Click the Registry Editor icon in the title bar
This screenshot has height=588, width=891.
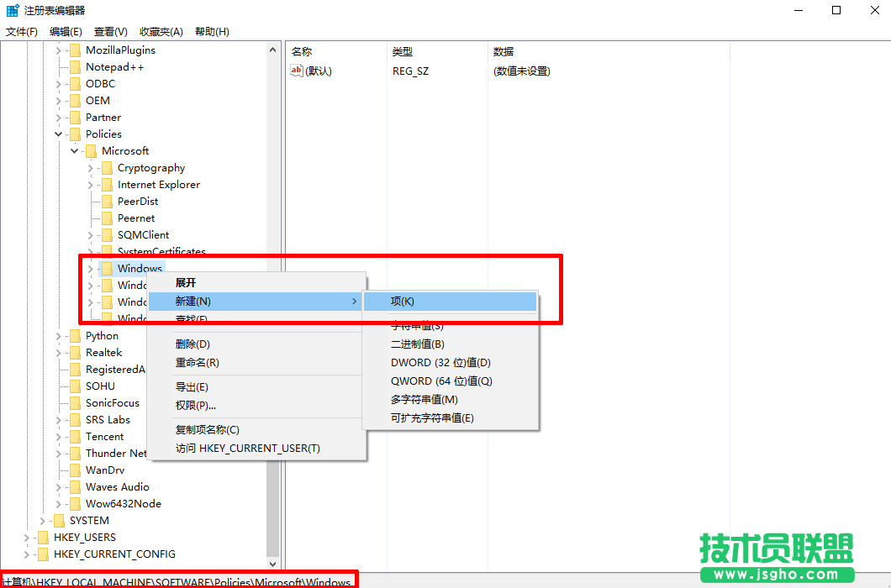pos(12,11)
